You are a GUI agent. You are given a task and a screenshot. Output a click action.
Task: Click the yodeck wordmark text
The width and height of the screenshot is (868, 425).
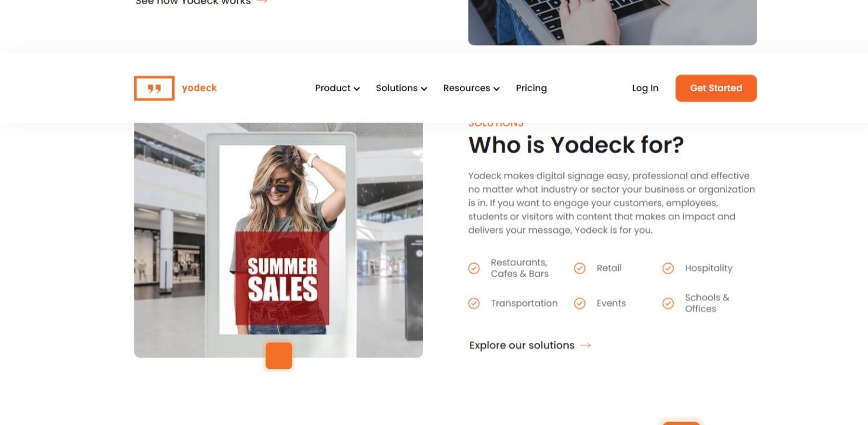[x=199, y=88]
